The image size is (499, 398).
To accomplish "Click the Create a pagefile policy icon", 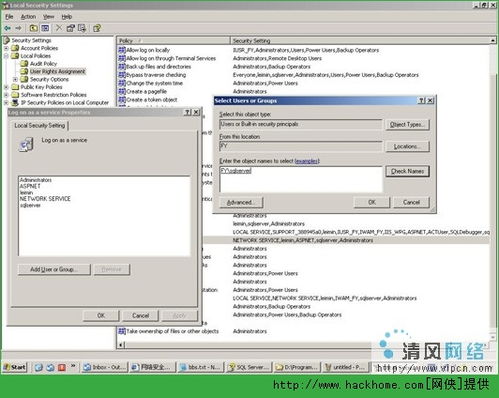I will click(x=122, y=91).
